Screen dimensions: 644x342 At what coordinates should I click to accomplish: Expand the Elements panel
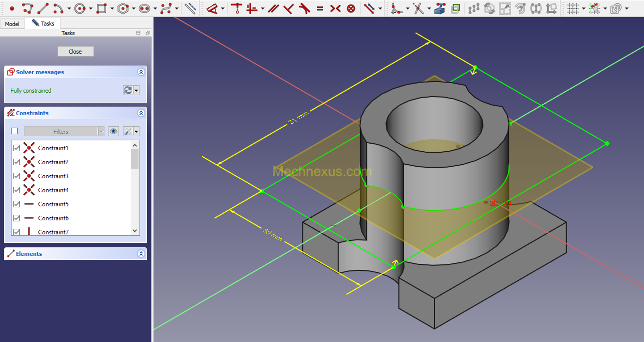[141, 254]
